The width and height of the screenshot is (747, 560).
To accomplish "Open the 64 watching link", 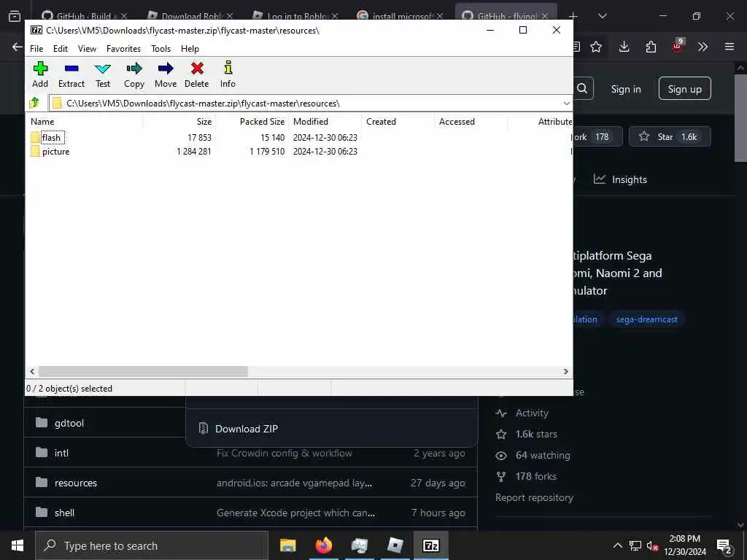I will click(543, 455).
